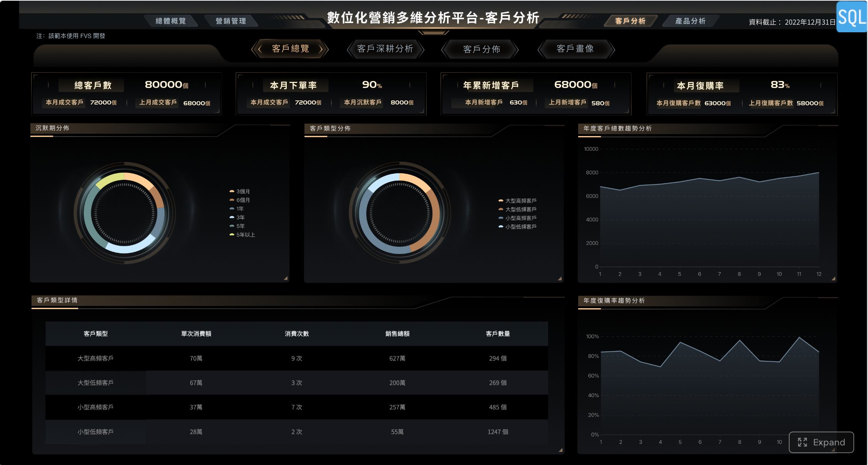Click the 客戶數量 column header
The width and height of the screenshot is (868, 465).
coord(498,334)
